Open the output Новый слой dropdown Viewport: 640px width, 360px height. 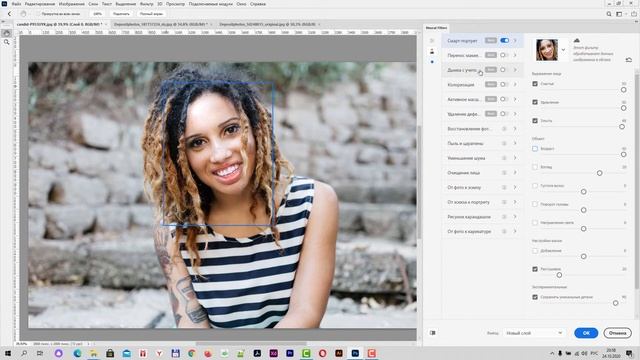pos(534,333)
